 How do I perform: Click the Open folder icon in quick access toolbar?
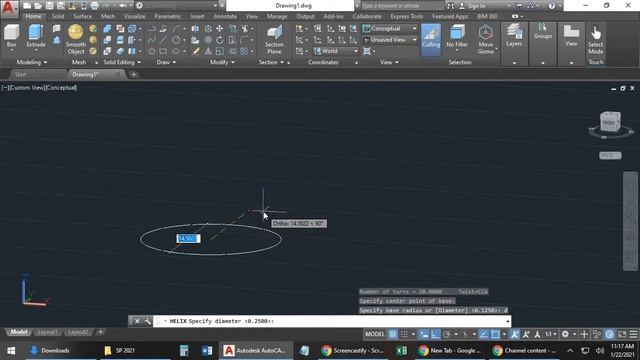38,6
